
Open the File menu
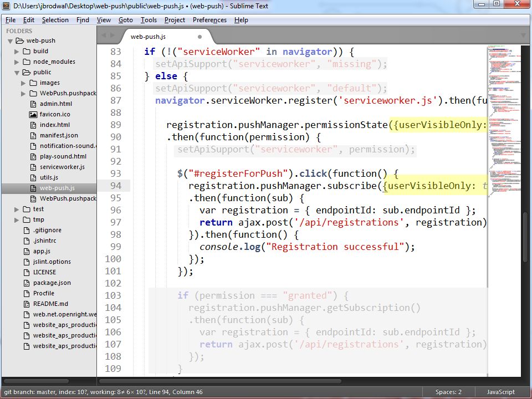[11, 20]
